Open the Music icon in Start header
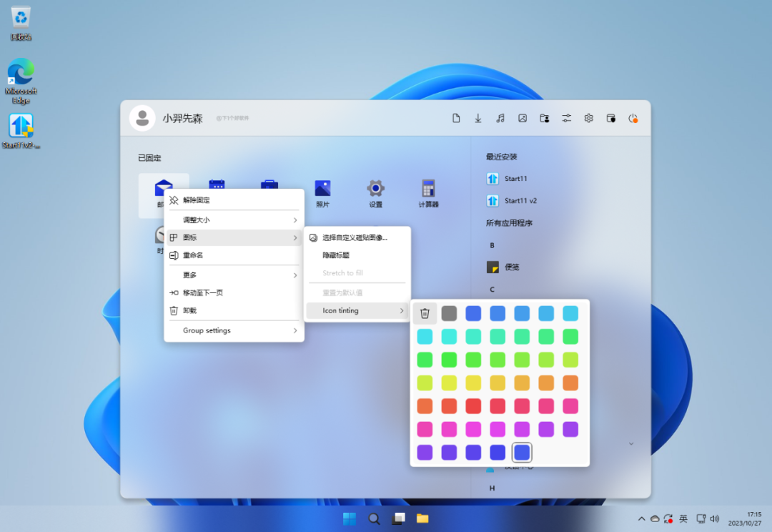The image size is (772, 532). (500, 118)
